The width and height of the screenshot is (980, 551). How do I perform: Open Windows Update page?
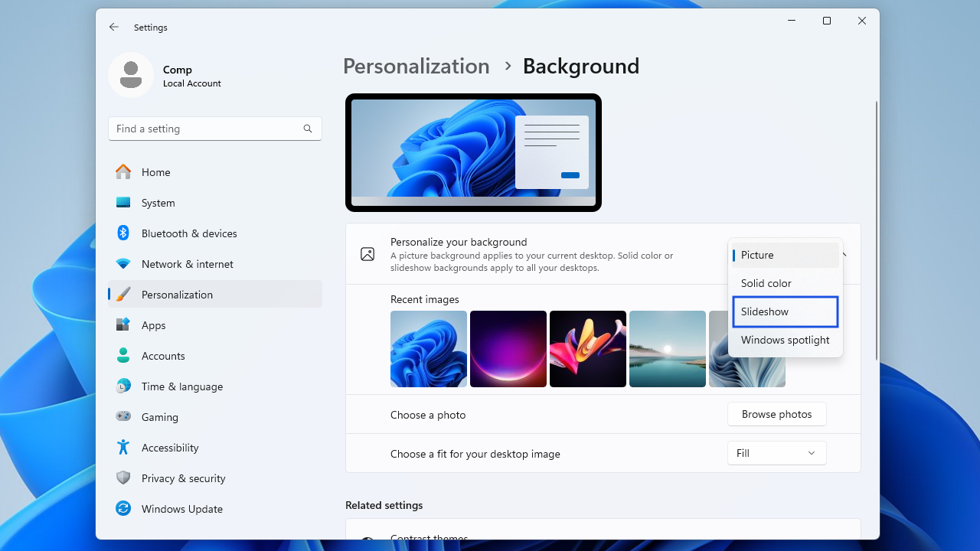coord(215,509)
